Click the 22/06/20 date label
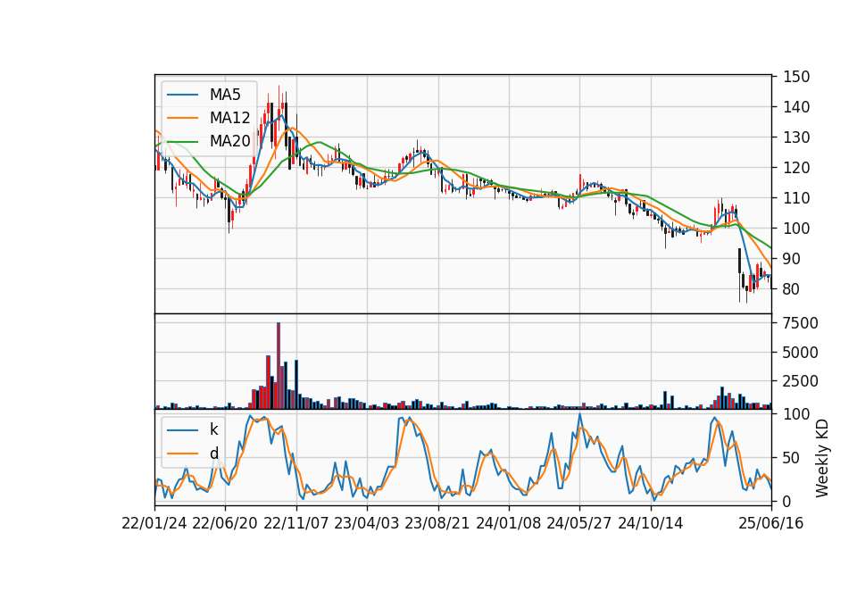The height and width of the screenshot is (616, 857). click(225, 523)
